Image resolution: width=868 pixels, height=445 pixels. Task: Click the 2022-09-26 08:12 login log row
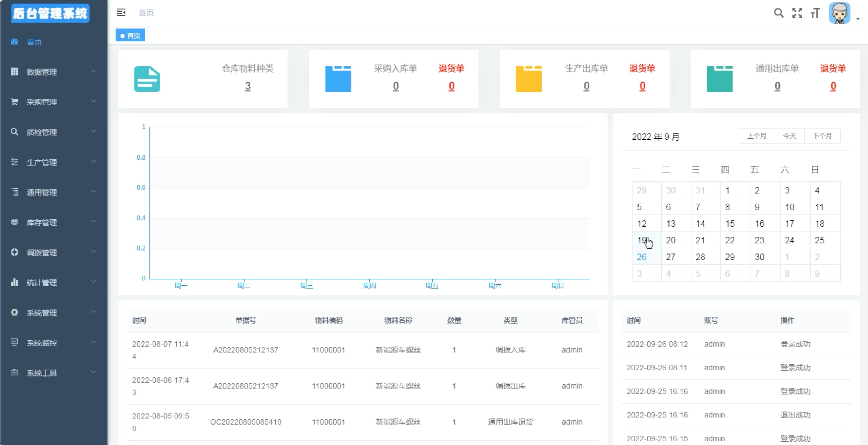point(736,344)
